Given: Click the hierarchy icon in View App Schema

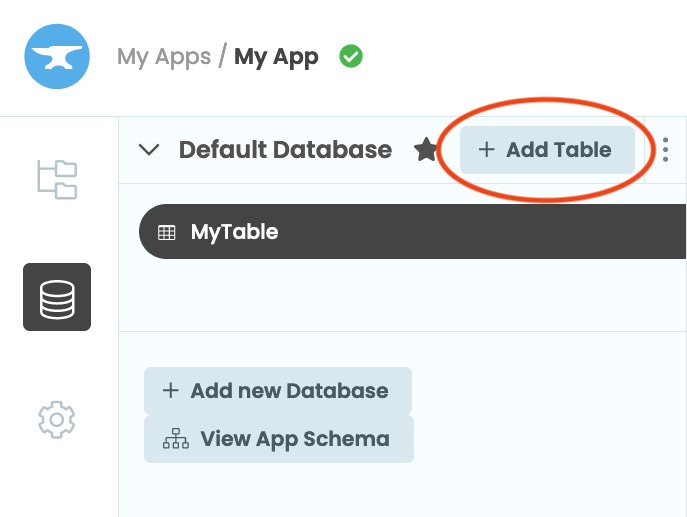Looking at the screenshot, I should coord(175,439).
